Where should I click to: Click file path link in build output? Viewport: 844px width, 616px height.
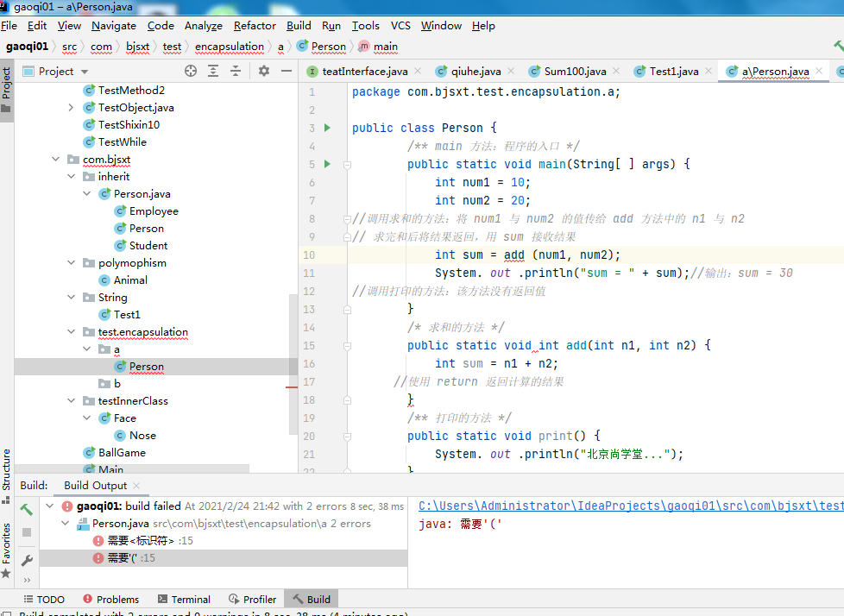coord(631,506)
